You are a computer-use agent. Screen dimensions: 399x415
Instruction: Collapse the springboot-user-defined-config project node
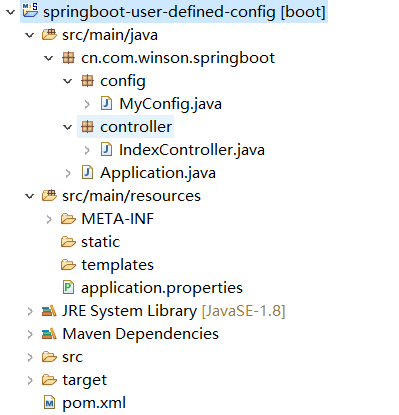click(x=11, y=12)
